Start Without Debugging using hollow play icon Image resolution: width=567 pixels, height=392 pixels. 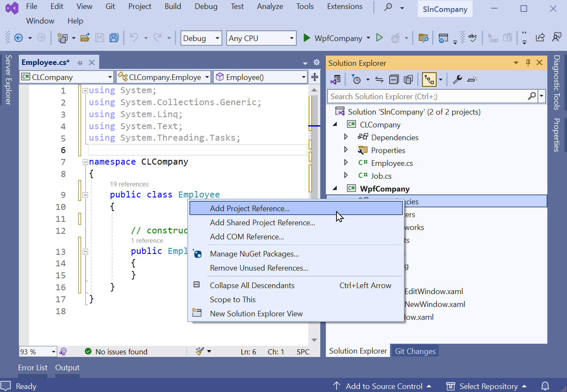pos(379,38)
